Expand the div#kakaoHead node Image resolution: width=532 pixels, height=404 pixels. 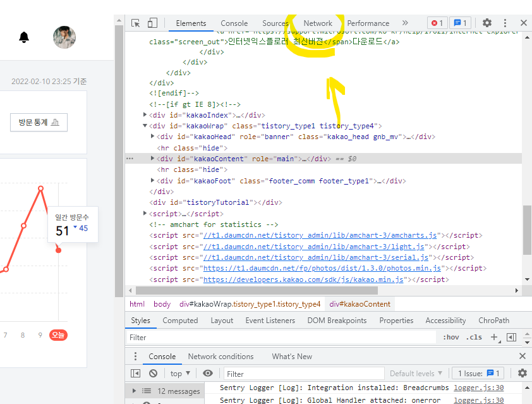coord(152,136)
